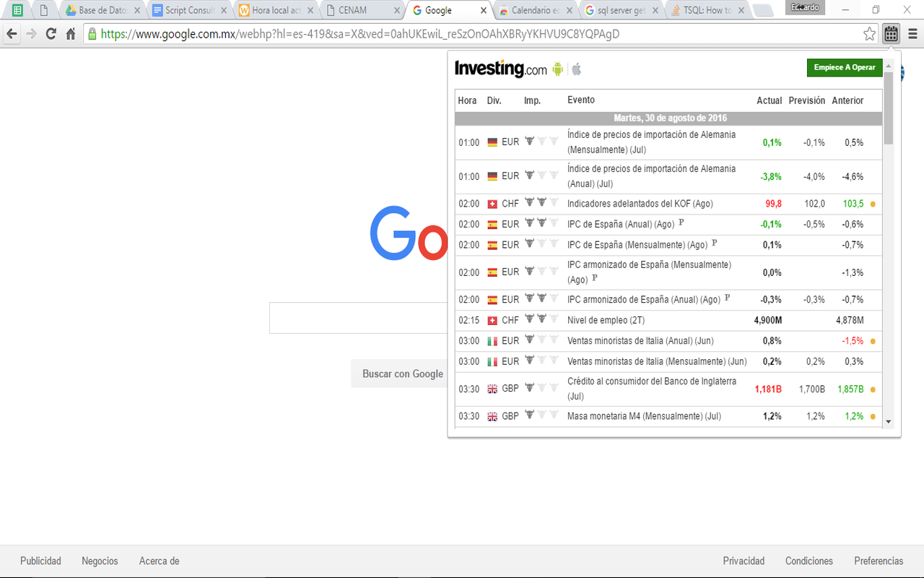Image resolution: width=924 pixels, height=578 pixels.
Task: Open event Indicadores adelantados del KOF (Ago)
Action: point(640,204)
